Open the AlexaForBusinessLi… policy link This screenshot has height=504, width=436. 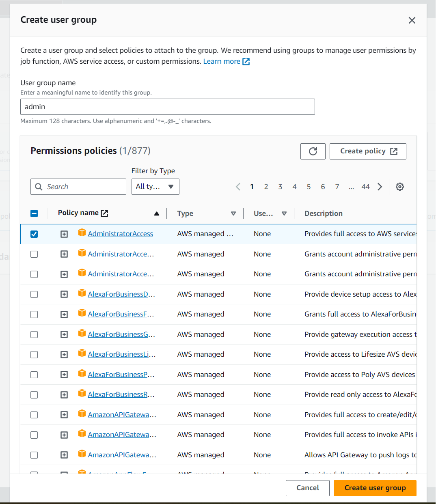(122, 354)
